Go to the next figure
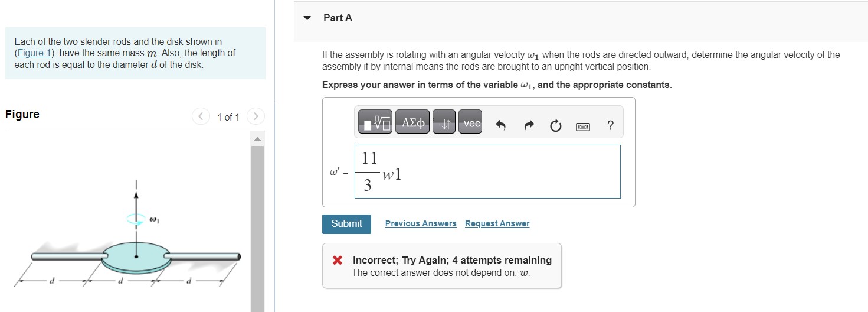 (255, 116)
